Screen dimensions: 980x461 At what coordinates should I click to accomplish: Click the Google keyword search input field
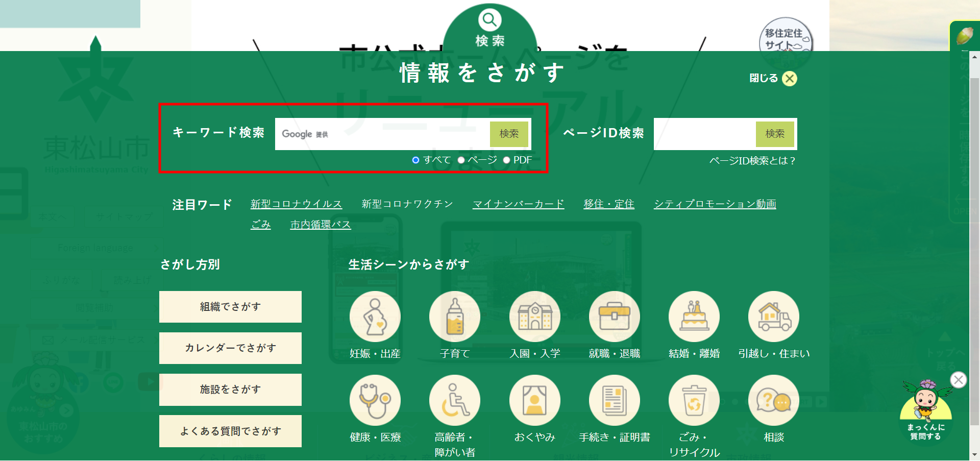382,134
